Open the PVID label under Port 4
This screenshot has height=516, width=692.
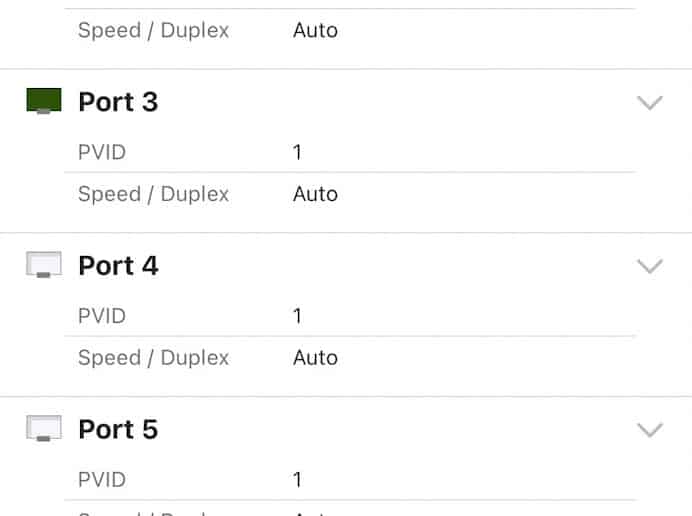point(102,316)
